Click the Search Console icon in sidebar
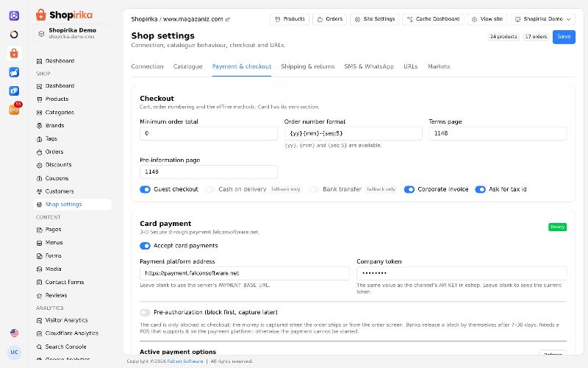The width and height of the screenshot is (588, 368). [39, 347]
